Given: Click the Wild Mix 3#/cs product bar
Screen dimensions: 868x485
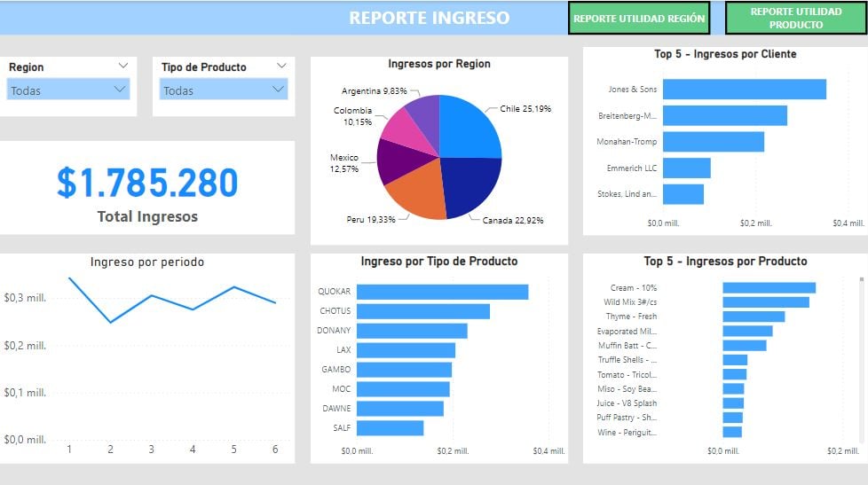Looking at the screenshot, I should coord(765,302).
